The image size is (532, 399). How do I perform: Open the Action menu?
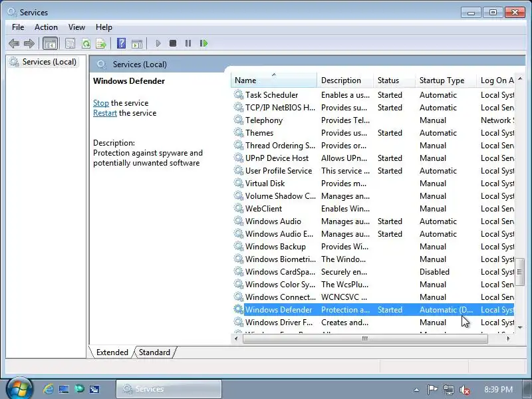46,27
